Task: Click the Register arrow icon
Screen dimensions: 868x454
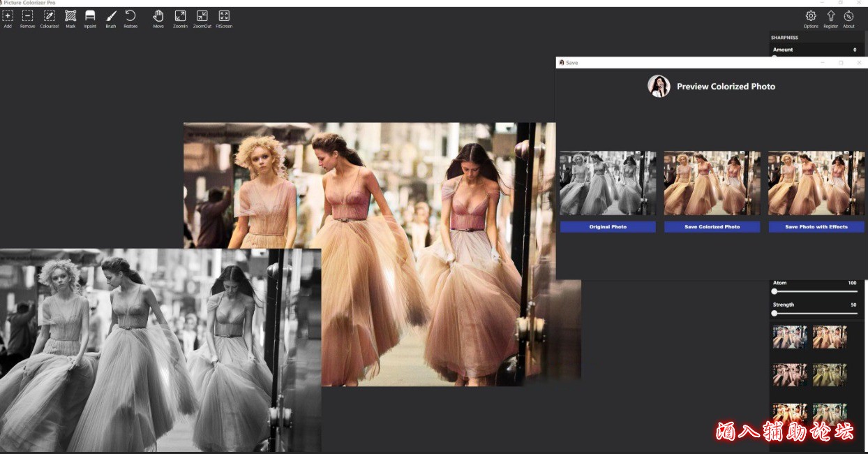Action: 830,16
